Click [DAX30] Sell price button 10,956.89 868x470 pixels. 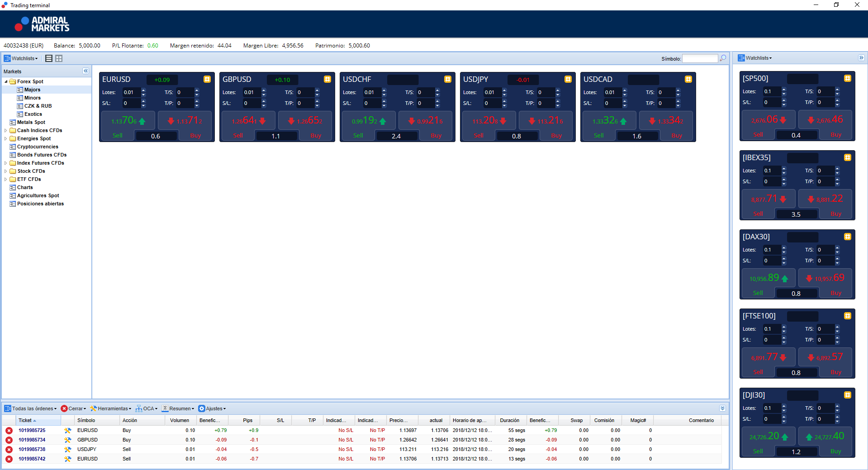769,278
